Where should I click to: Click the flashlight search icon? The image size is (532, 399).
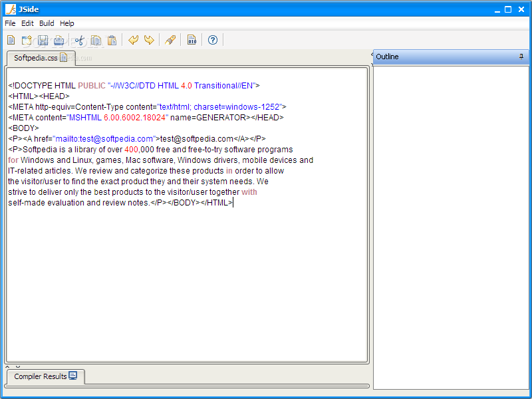pyautogui.click(x=170, y=40)
